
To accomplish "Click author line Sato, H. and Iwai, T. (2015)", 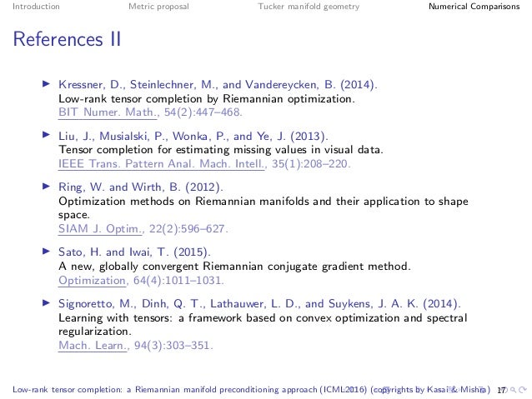I will 134,252.
